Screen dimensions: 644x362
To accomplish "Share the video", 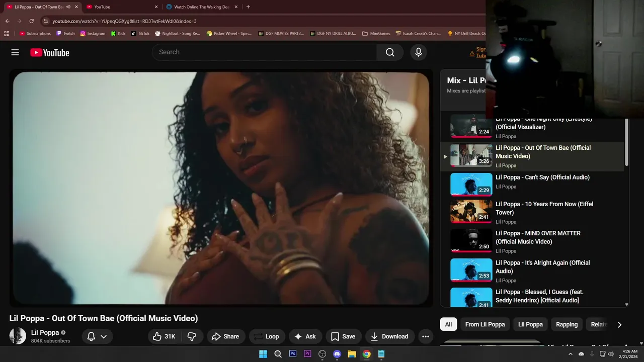I will 225,336.
